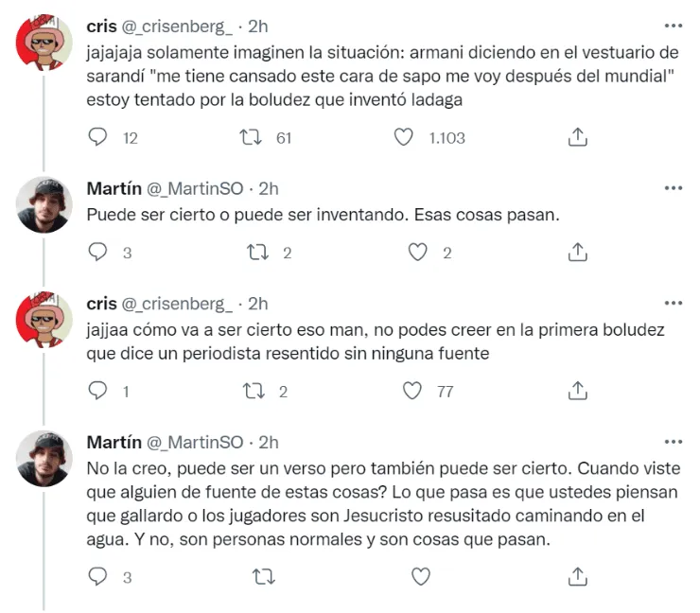700x613 pixels.
Task: Open more menu on Martín's first tweet
Action: coord(673,188)
